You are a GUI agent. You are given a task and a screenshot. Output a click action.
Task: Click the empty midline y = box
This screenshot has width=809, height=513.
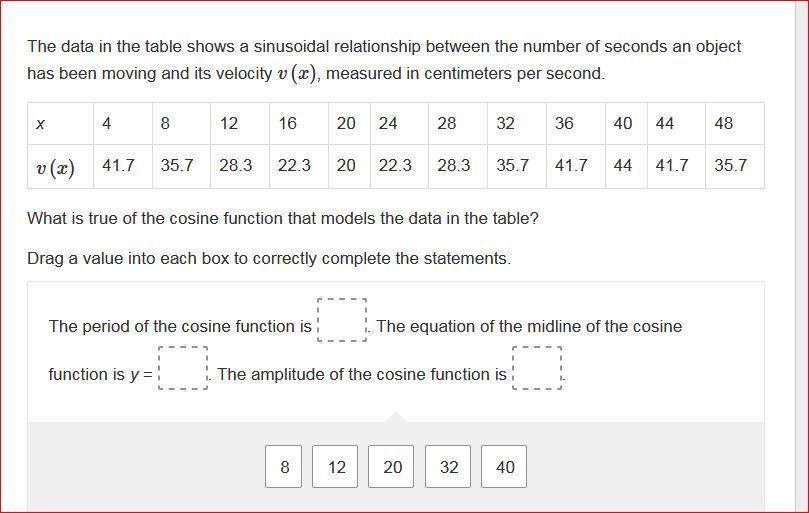click(183, 368)
